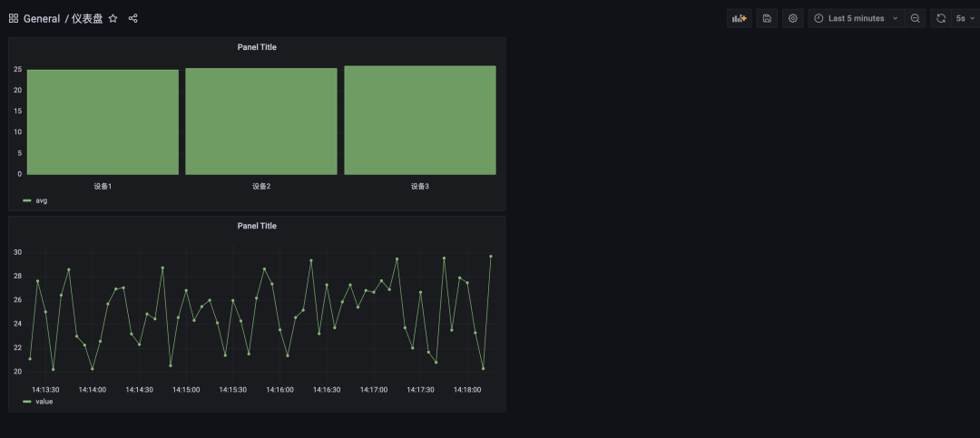Screen dimensions: 980x438
Task: Click the value legend color swatch
Action: [27, 401]
